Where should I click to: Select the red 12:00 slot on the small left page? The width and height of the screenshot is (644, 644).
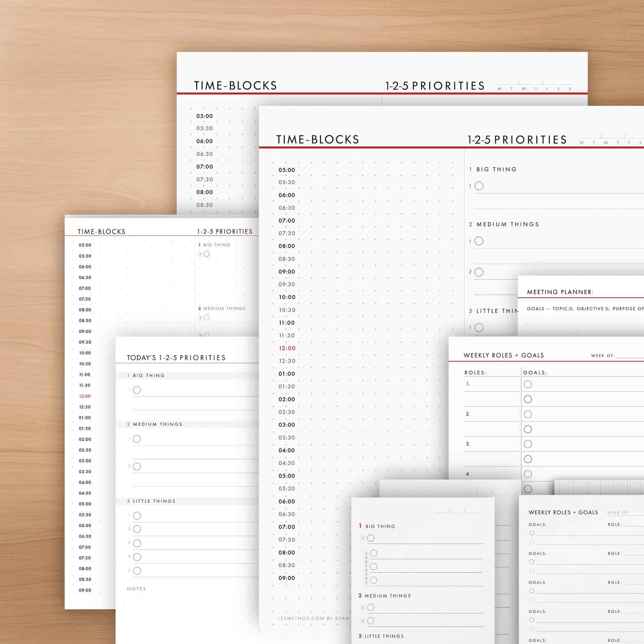point(85,396)
